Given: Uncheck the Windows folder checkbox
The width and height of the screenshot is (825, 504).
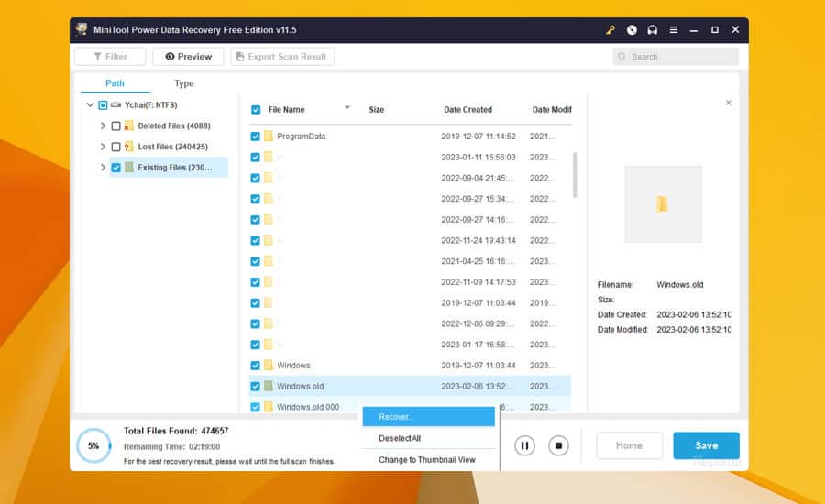Looking at the screenshot, I should (255, 365).
